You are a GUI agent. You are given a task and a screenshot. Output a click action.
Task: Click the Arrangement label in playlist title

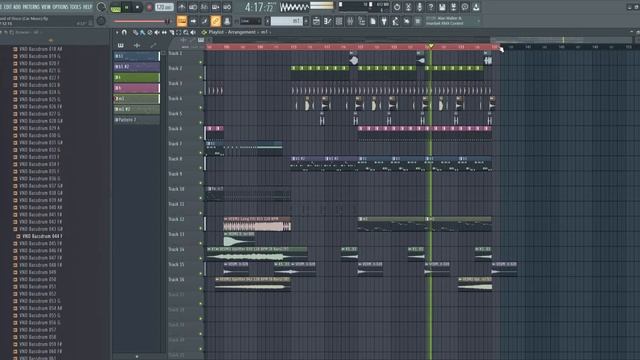(241, 32)
